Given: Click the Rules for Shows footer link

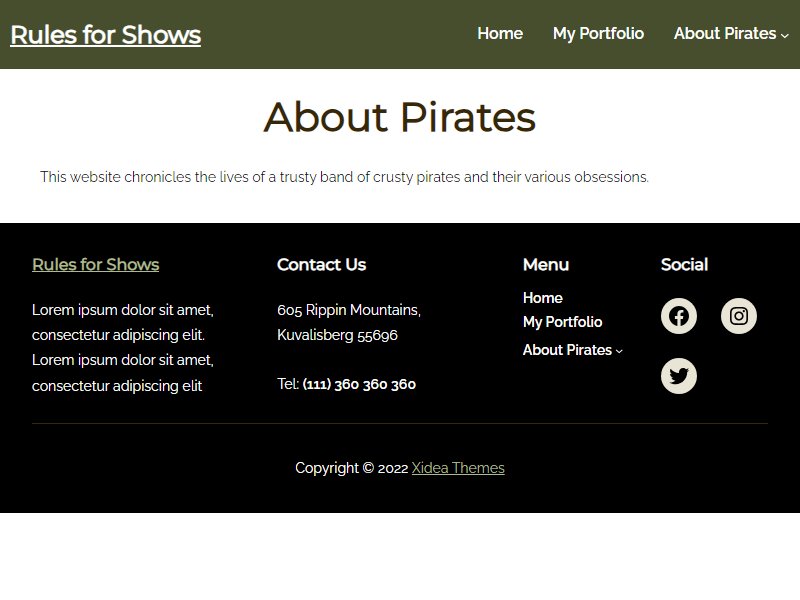Looking at the screenshot, I should coord(95,265).
